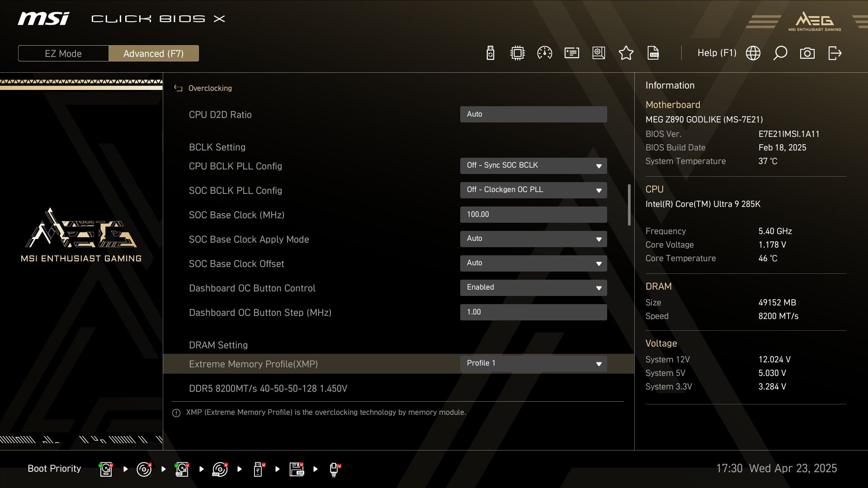The height and width of the screenshot is (488, 868).
Task: Select the USB optical disc boot device
Action: click(x=220, y=469)
